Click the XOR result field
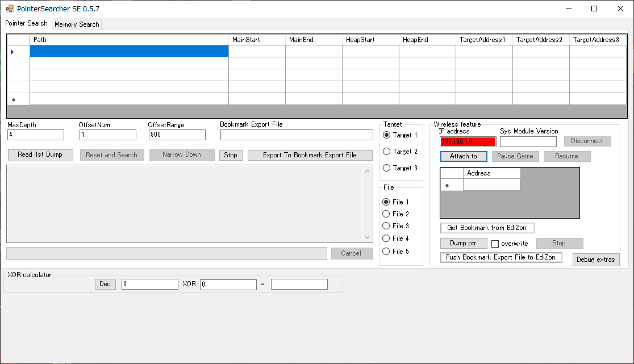This screenshot has height=364, width=634. (299, 284)
